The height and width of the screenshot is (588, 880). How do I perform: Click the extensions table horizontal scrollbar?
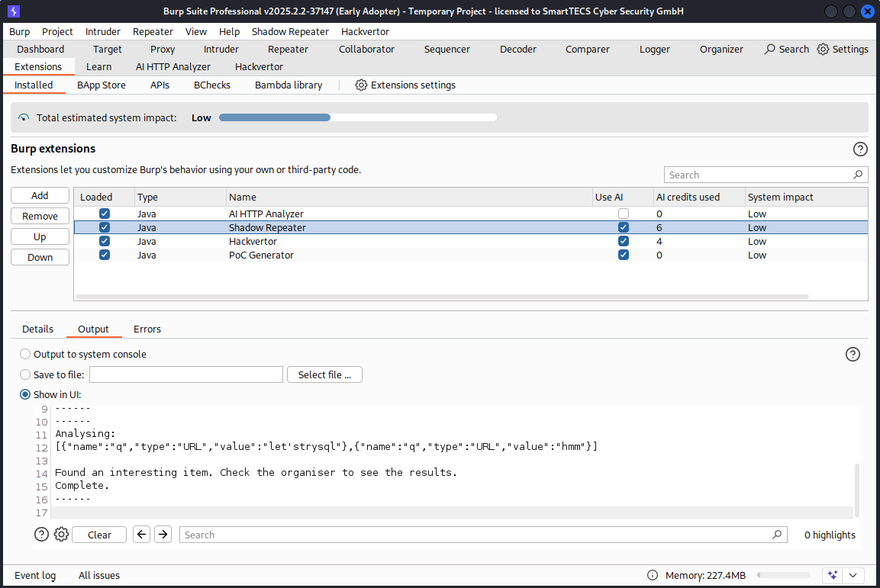pos(442,297)
